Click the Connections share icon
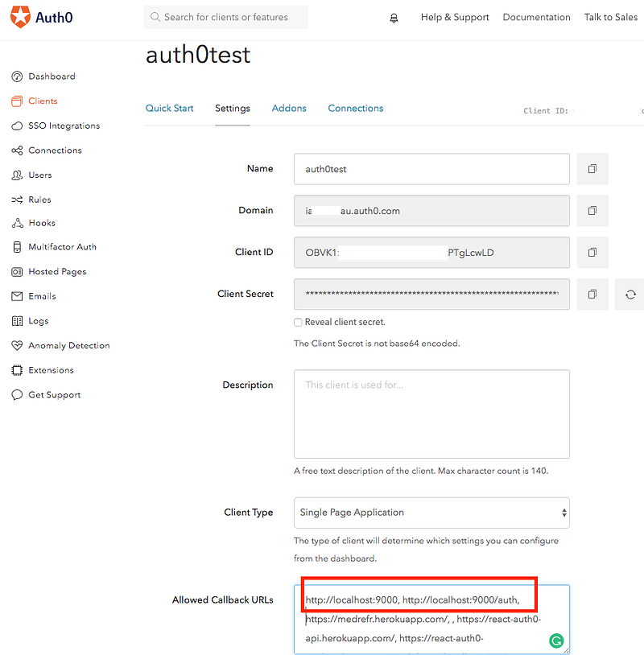 (x=17, y=150)
